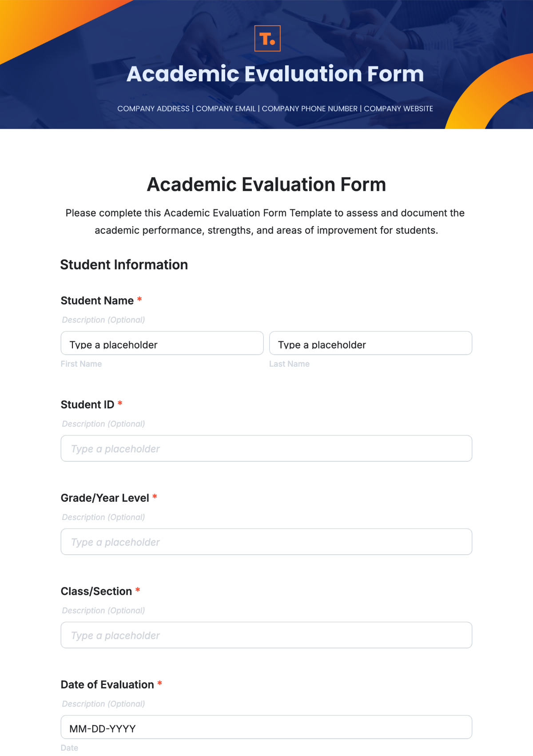Click the Date of Evaluation label
The width and height of the screenshot is (533, 756).
(107, 684)
